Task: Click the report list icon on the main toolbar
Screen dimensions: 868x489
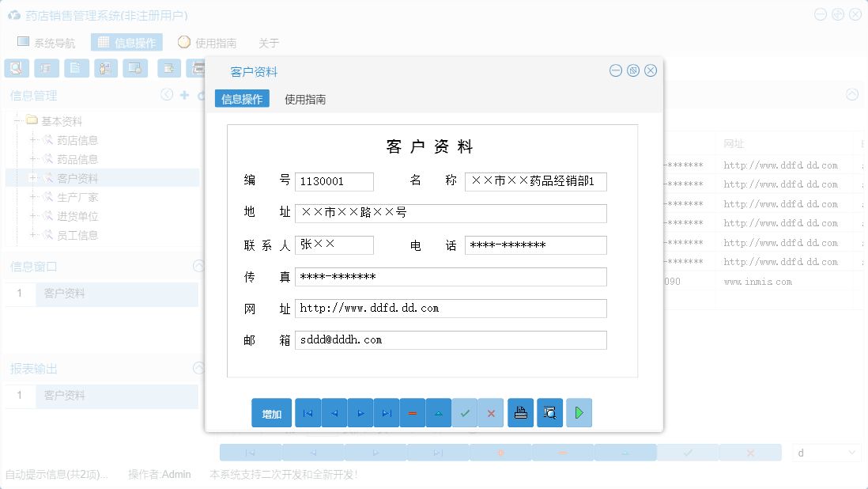Action: pos(47,68)
